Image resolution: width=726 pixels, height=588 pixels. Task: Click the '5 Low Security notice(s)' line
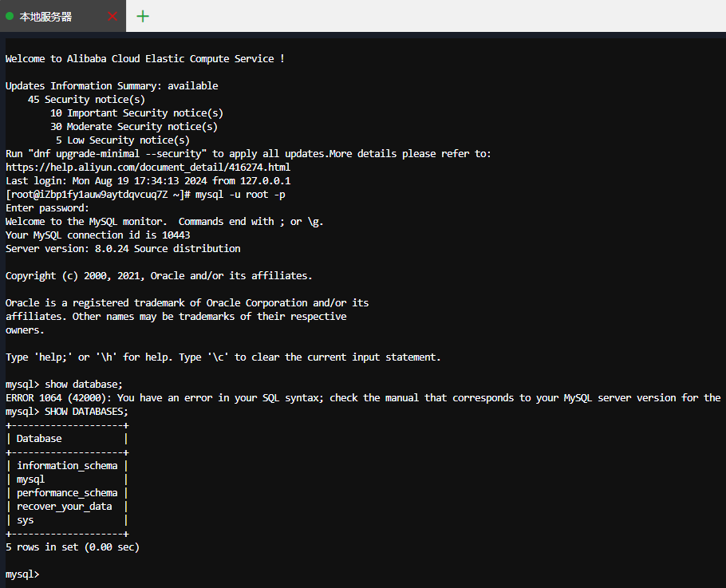click(x=123, y=140)
